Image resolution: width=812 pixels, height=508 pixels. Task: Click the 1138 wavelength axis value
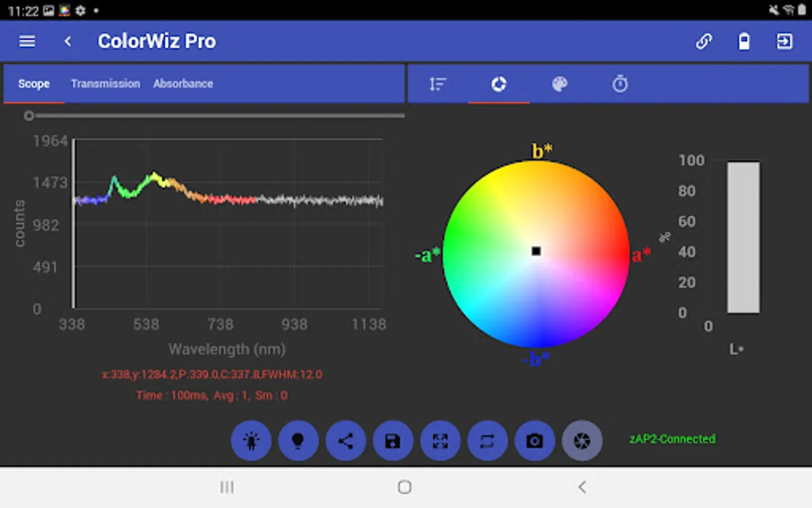tap(369, 325)
